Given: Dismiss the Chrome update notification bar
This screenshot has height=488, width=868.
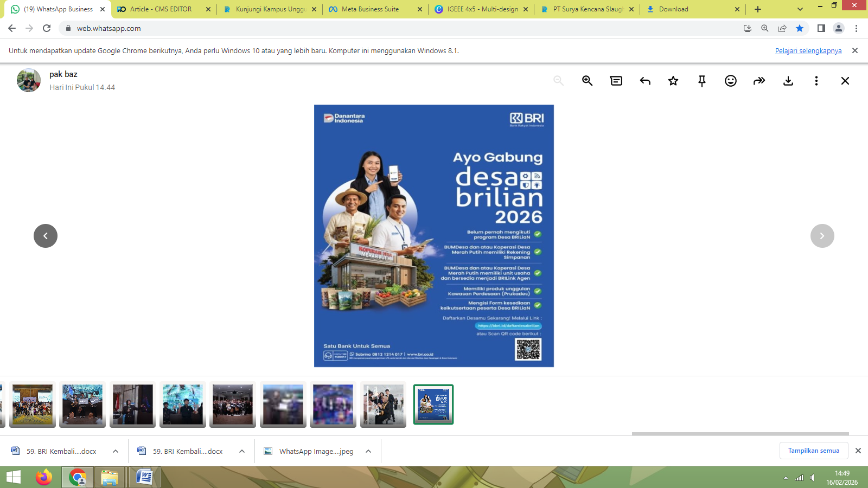Looking at the screenshot, I should (855, 50).
